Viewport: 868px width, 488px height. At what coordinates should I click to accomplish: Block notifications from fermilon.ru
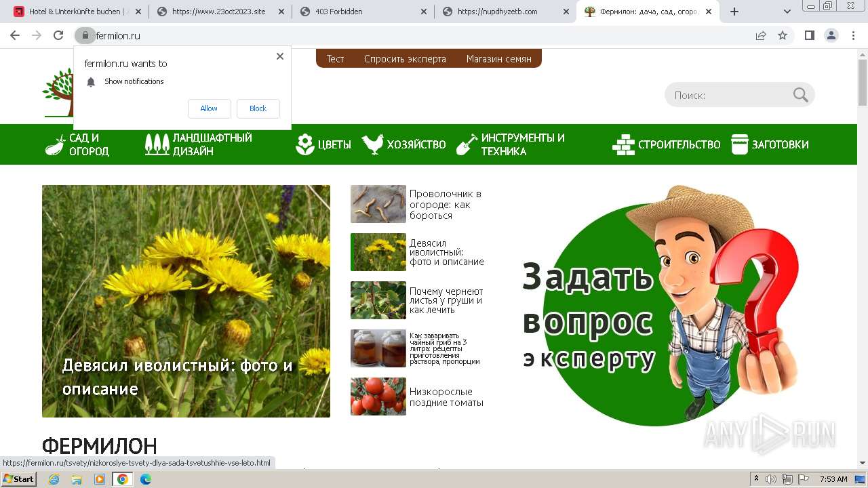point(258,108)
